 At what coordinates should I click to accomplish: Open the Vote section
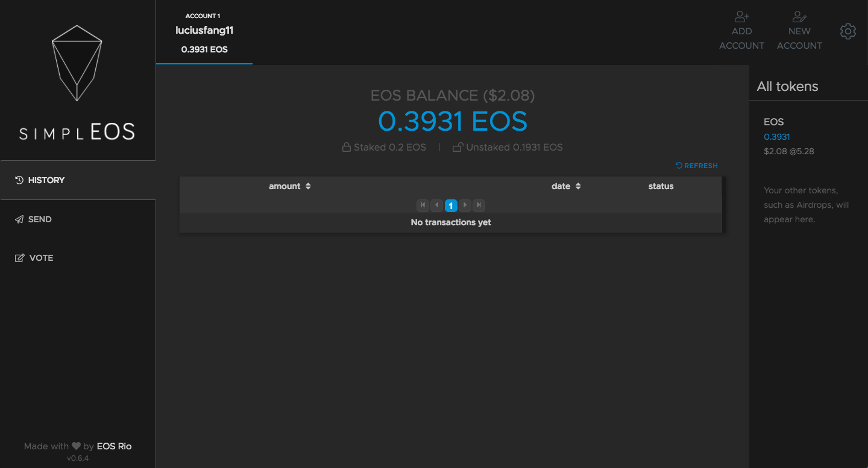point(78,258)
